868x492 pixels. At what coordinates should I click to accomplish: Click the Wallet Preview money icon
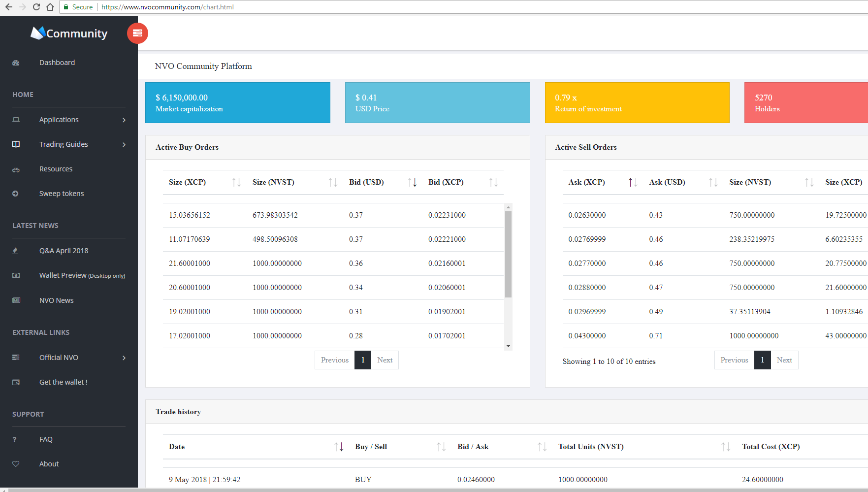click(x=16, y=275)
